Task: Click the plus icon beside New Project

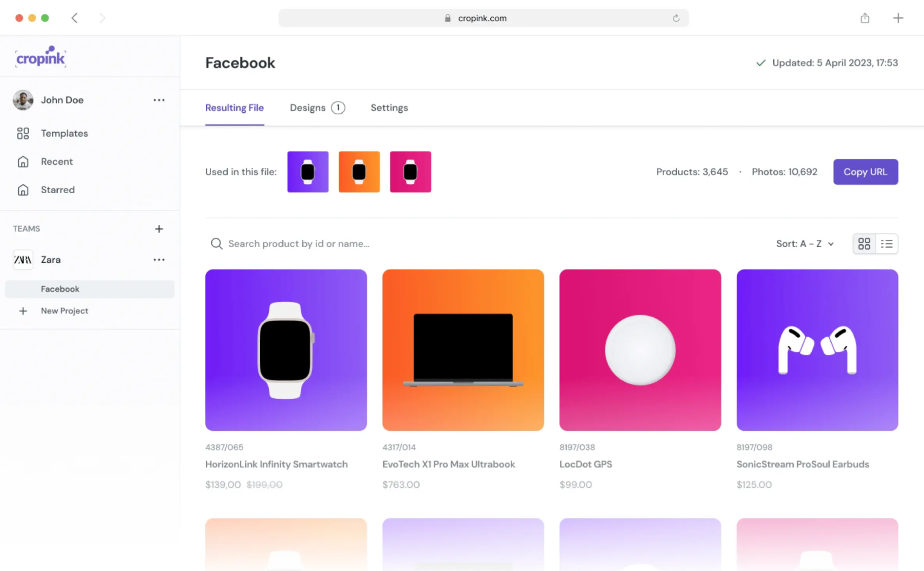Action: coord(23,311)
